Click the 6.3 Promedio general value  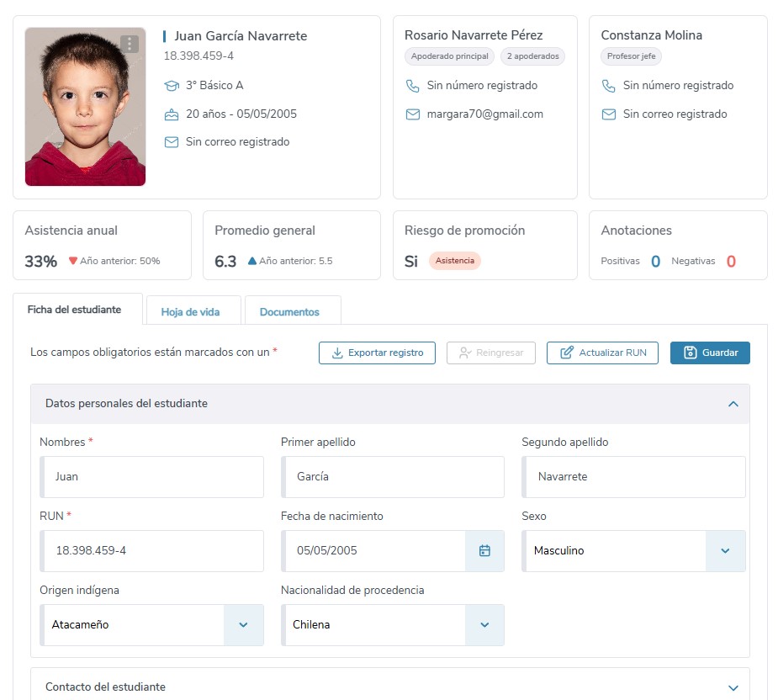point(225,262)
